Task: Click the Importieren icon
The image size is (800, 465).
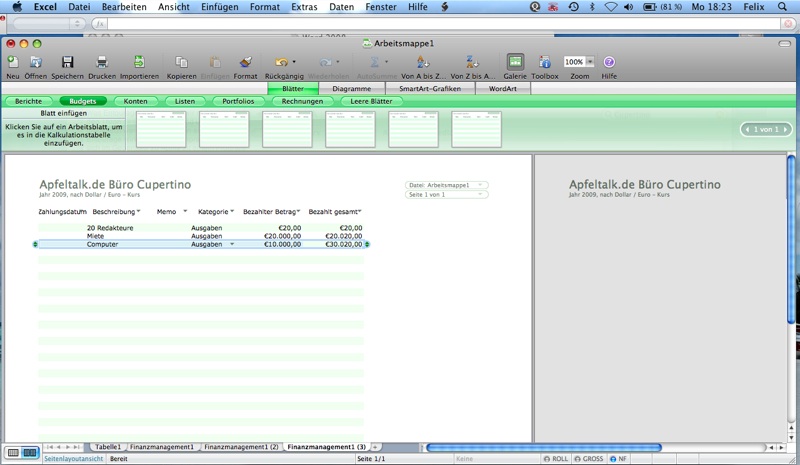Action: 139,62
